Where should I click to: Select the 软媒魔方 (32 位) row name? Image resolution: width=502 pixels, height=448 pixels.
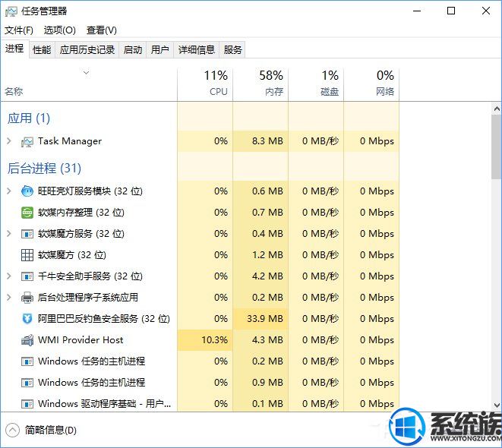[71, 254]
